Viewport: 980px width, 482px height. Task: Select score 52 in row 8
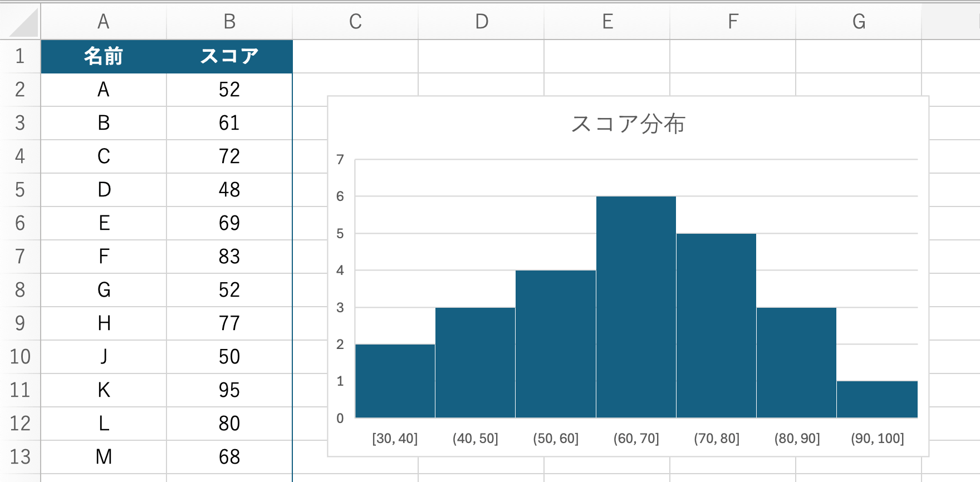(x=229, y=290)
